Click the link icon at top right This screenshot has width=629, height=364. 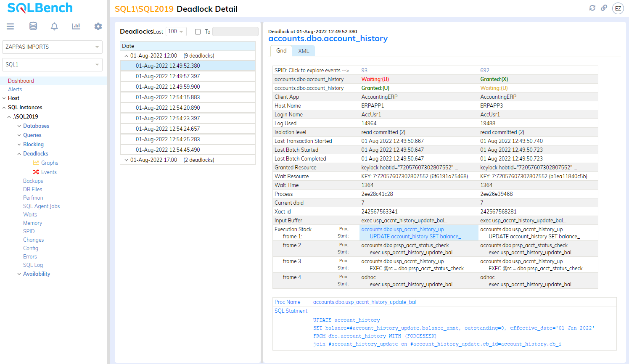coord(604,8)
